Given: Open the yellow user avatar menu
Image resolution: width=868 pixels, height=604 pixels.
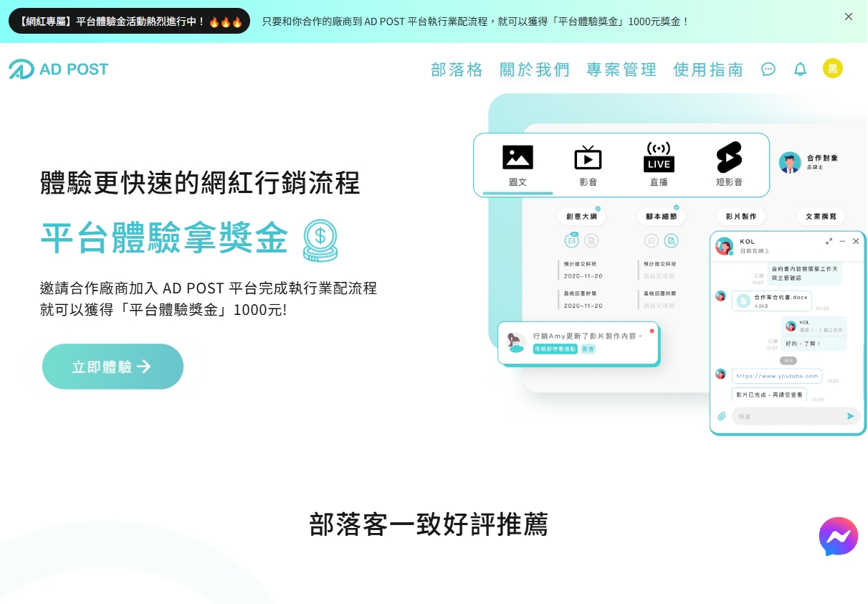Looking at the screenshot, I should pyautogui.click(x=833, y=68).
